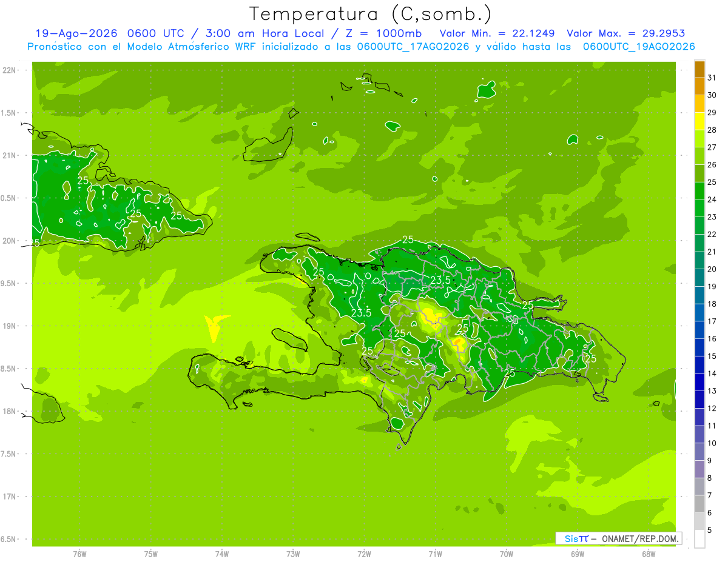
Task: Click the '71W' longitude label
Action: pos(435,554)
